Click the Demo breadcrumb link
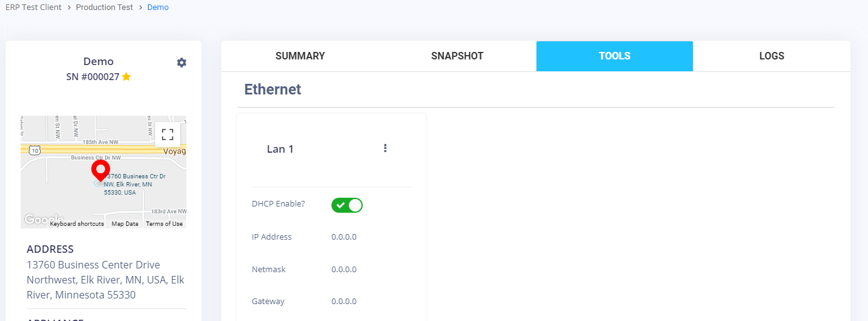This screenshot has height=321, width=868. pos(158,8)
